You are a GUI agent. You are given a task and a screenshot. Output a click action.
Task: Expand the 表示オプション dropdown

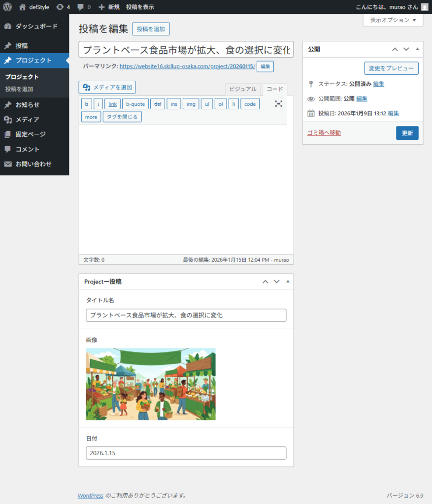393,20
